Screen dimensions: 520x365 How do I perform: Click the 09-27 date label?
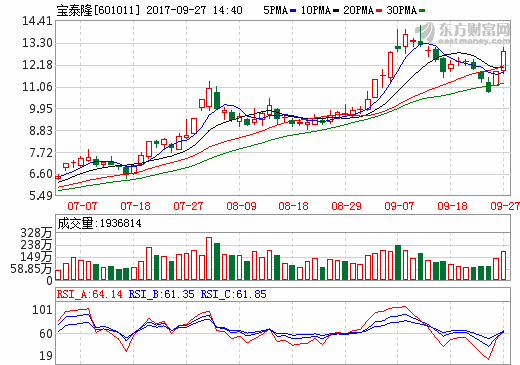(505, 206)
